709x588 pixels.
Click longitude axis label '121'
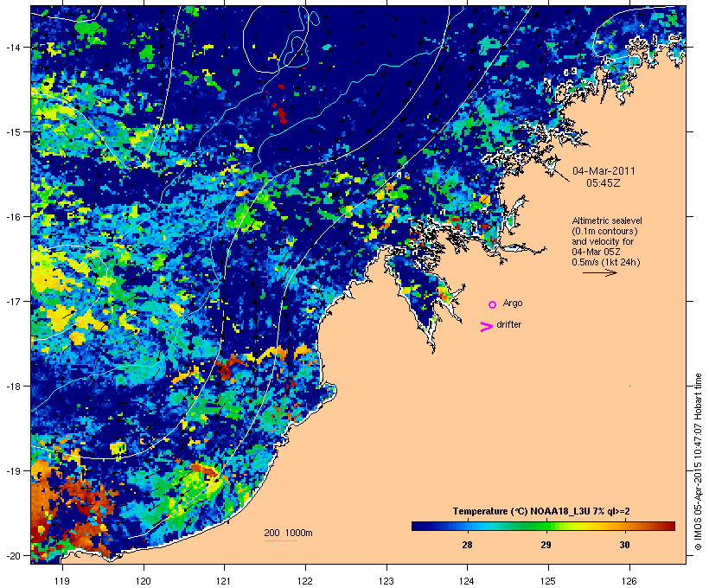[x=224, y=581]
